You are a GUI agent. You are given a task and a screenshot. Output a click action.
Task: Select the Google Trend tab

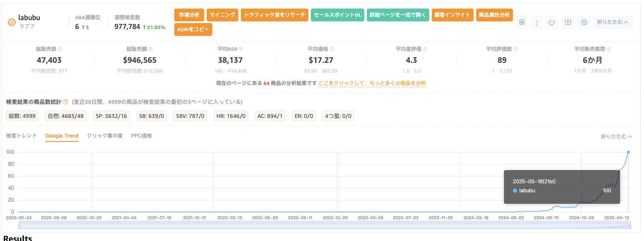62,136
